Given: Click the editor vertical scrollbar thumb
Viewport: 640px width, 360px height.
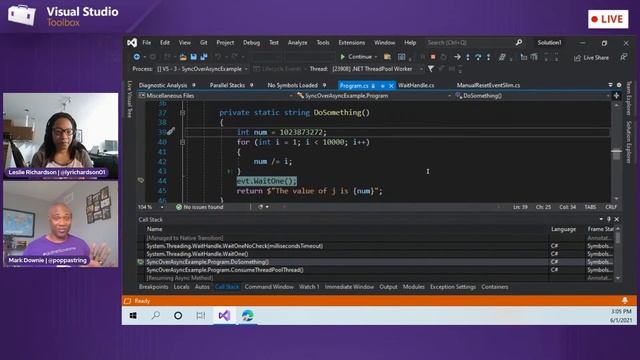Looking at the screenshot, I should [x=616, y=155].
